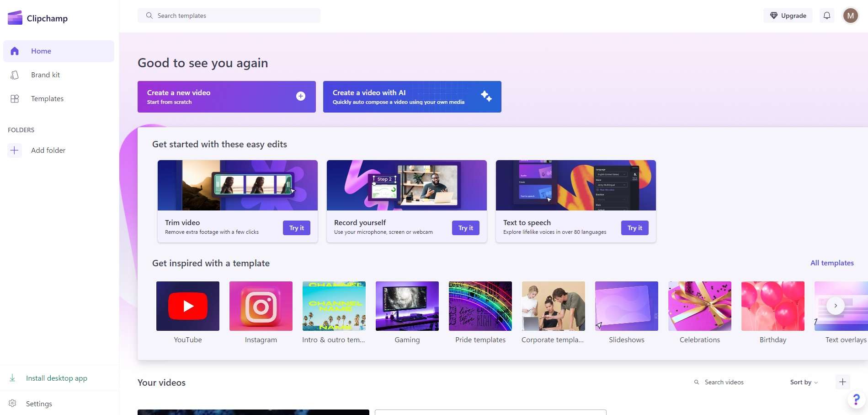This screenshot has height=415, width=868.
Task: Click the search templates magnifier icon
Action: (149, 16)
